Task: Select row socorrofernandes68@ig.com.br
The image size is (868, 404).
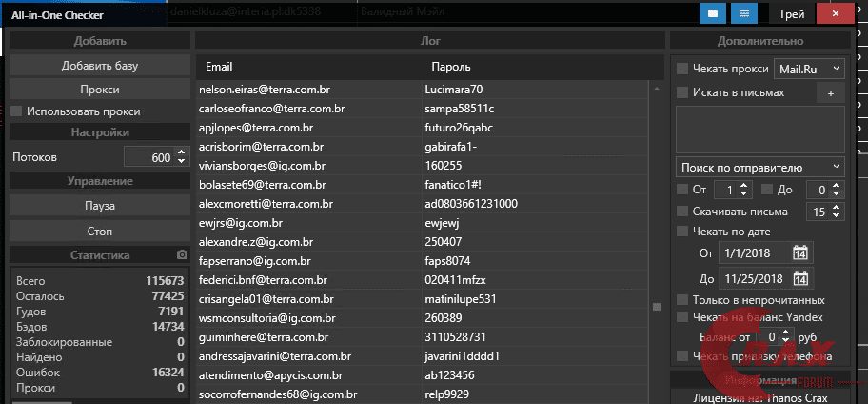Action: coord(422,394)
